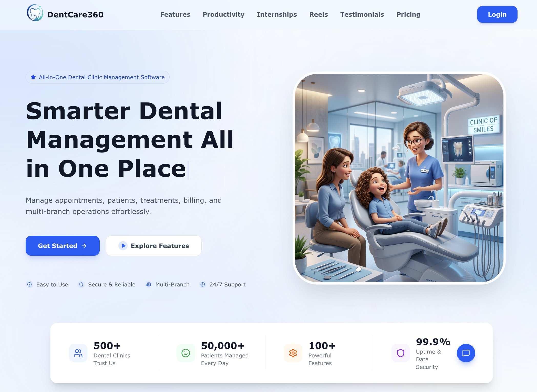Click the Easy to Use checkmark icon
The height and width of the screenshot is (392, 537).
click(x=30, y=284)
